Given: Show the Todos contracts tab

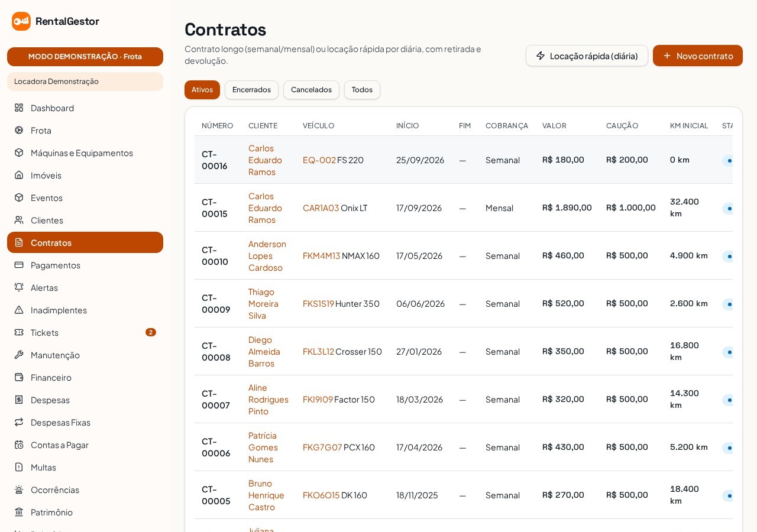Looking at the screenshot, I should pyautogui.click(x=362, y=90).
